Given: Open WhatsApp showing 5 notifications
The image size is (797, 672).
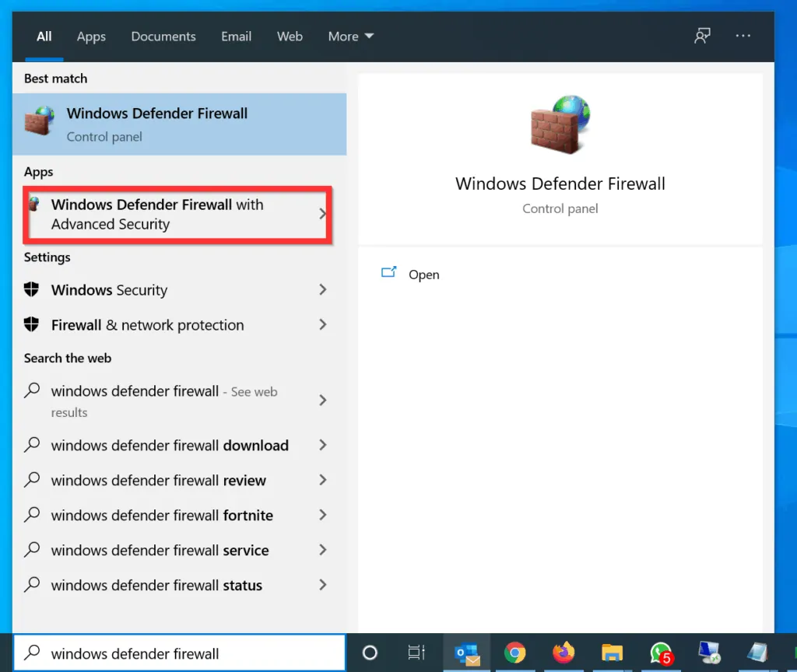Looking at the screenshot, I should tap(660, 653).
